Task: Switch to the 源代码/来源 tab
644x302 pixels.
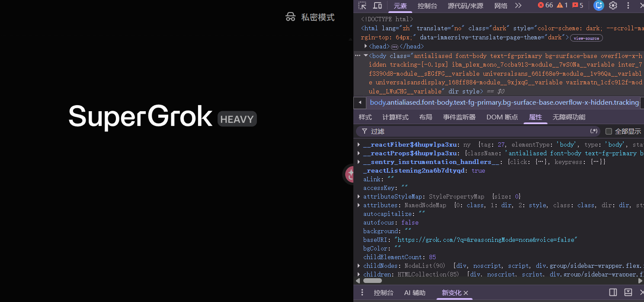Action: (x=465, y=6)
